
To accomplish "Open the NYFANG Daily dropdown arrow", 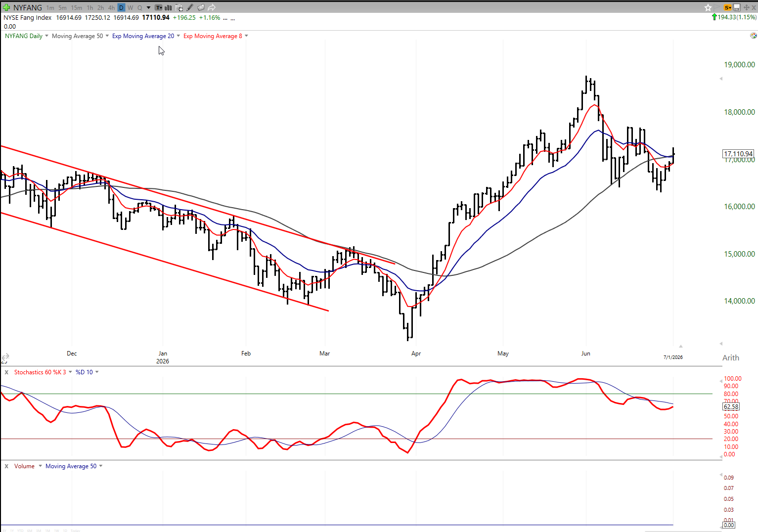I will click(47, 36).
